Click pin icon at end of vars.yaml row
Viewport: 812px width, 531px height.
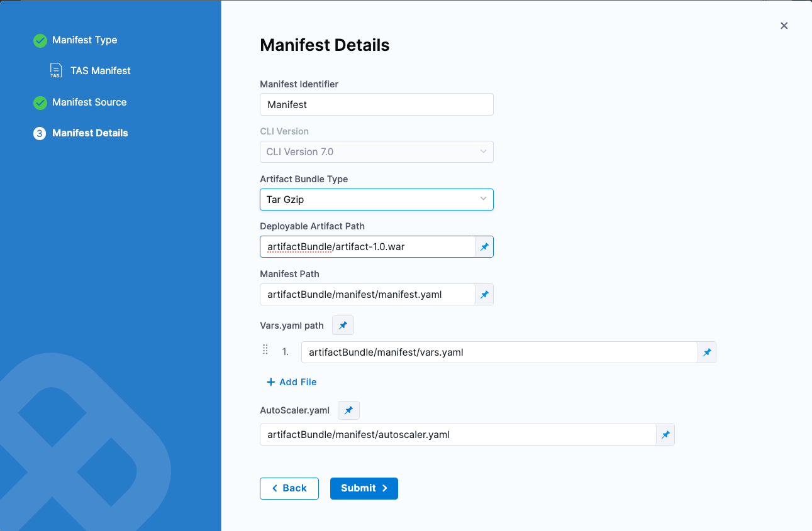click(x=707, y=353)
